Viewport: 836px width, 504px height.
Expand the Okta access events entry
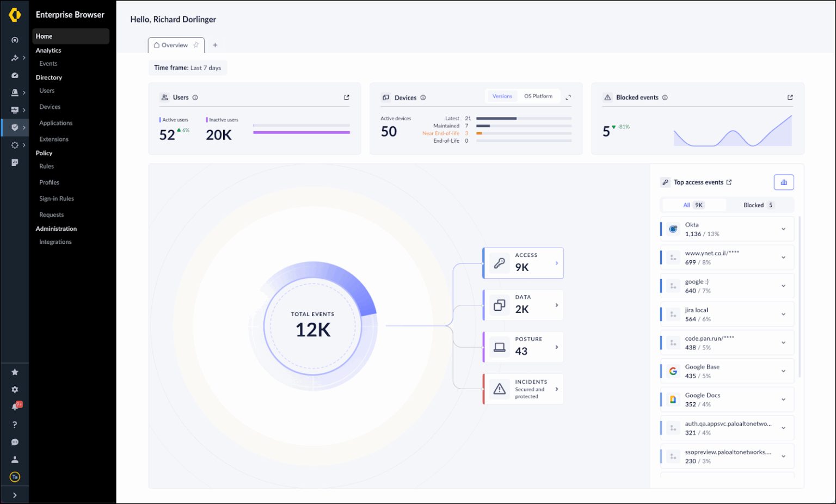[x=783, y=229]
